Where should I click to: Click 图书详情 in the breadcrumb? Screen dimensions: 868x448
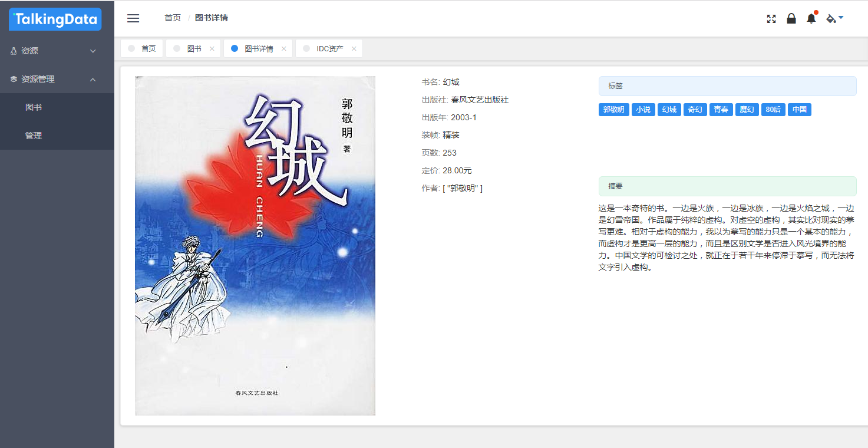pyautogui.click(x=212, y=18)
